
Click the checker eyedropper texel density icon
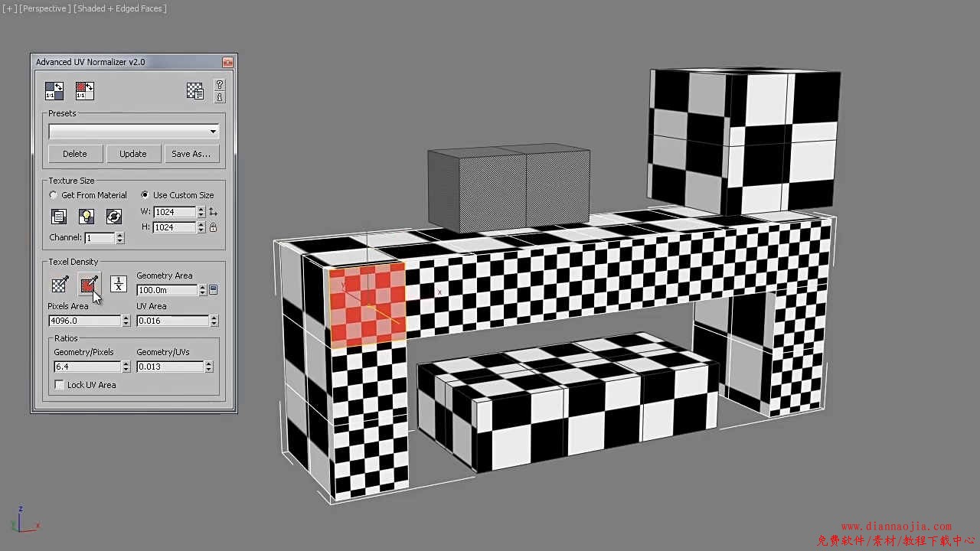(60, 285)
